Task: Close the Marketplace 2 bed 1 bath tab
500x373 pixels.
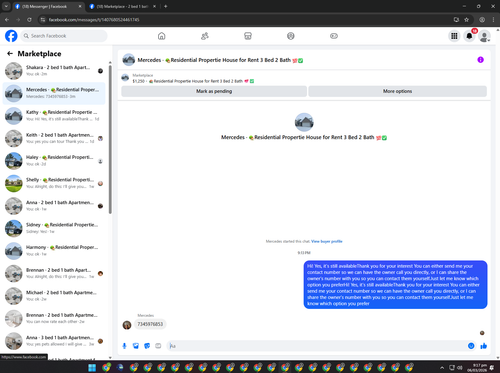Action: pos(154,6)
